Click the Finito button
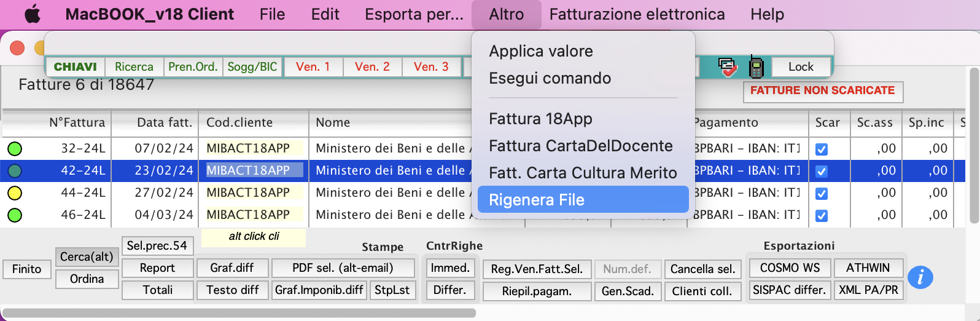The height and width of the screenshot is (321, 980). click(26, 269)
